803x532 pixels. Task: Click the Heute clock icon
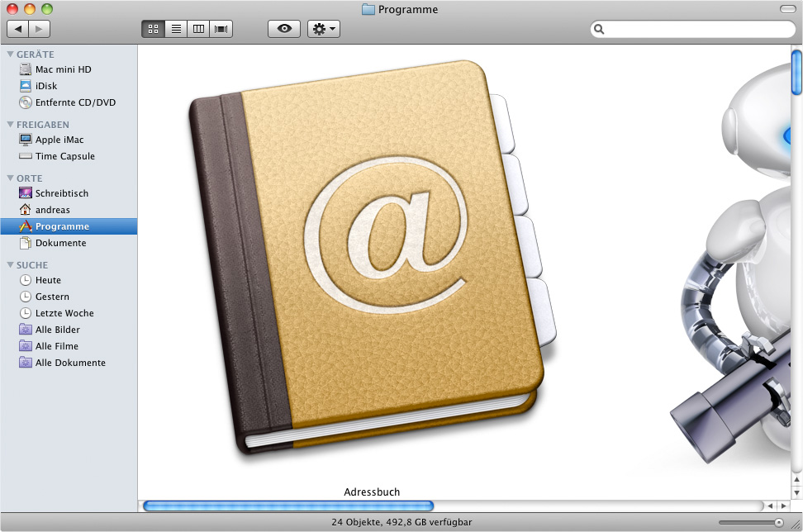[25, 280]
